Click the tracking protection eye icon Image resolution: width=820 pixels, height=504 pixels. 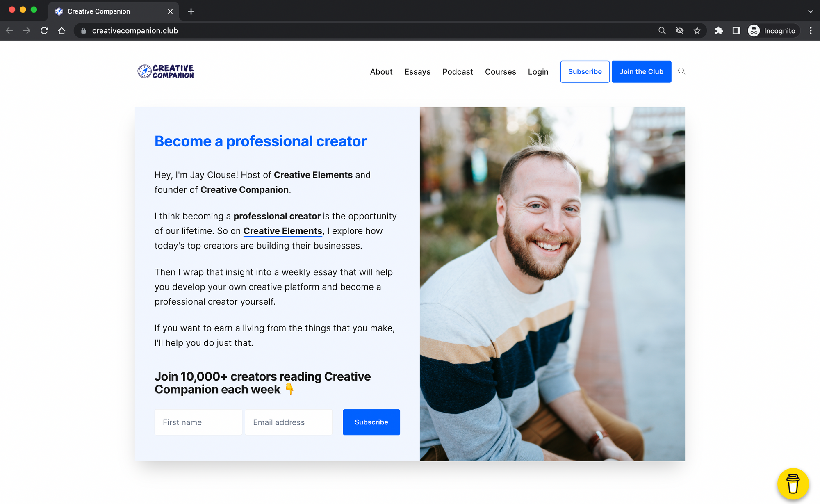point(679,31)
